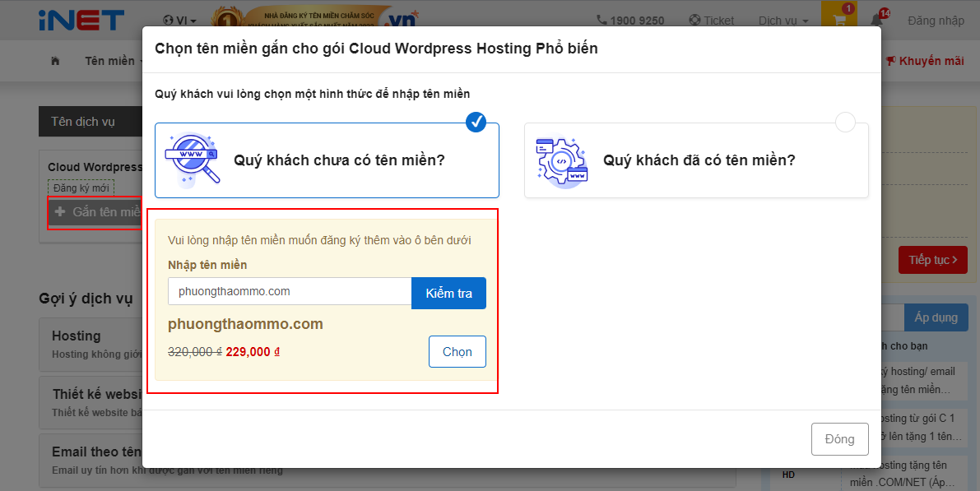Viewport: 980px width, 491px height.
Task: Expand the Tên miền navigation menu
Action: [114, 61]
